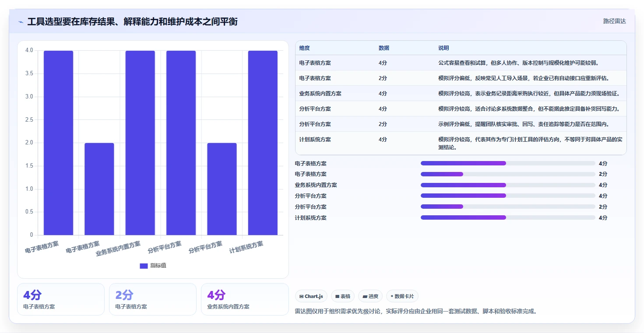Click the 计划系统方案 bar in chart
This screenshot has width=644, height=333.
[x=263, y=143]
